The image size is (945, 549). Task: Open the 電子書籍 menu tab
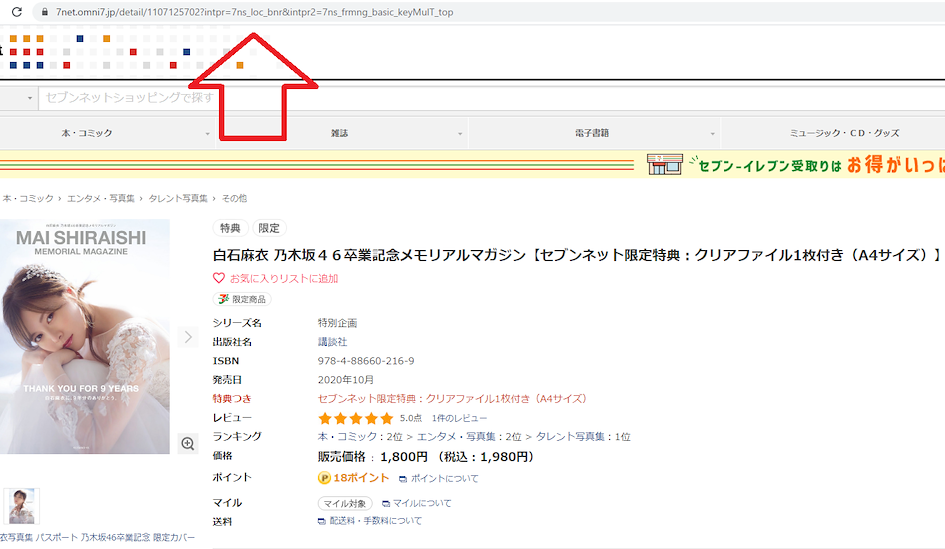point(592,133)
